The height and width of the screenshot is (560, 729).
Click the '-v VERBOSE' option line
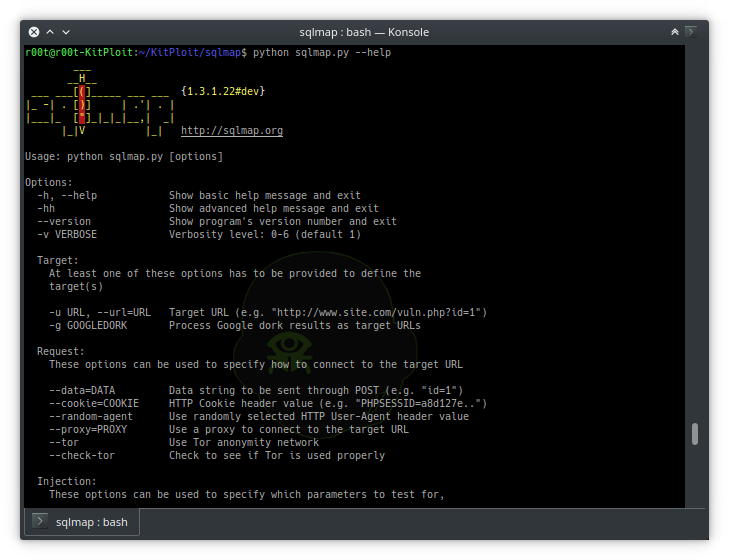click(67, 234)
